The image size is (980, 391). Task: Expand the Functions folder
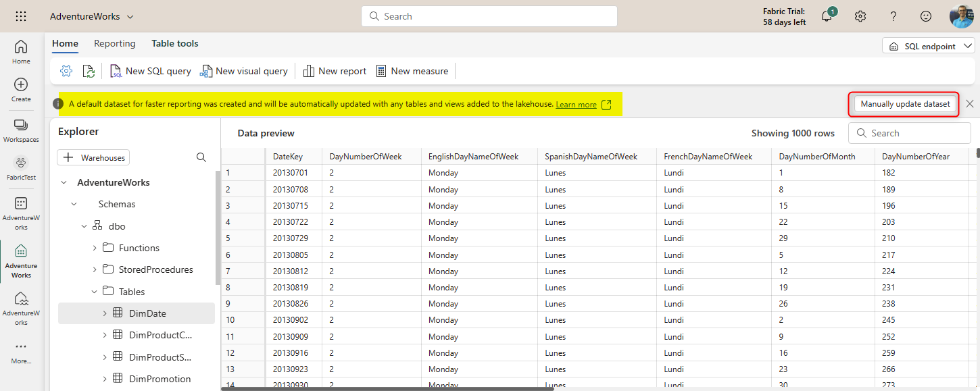[95, 248]
